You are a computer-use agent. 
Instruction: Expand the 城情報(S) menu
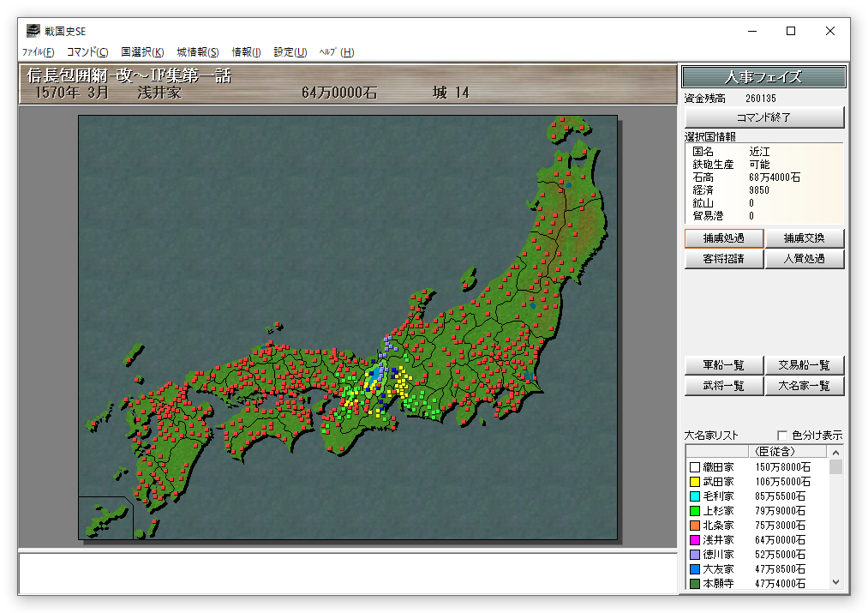tap(198, 52)
